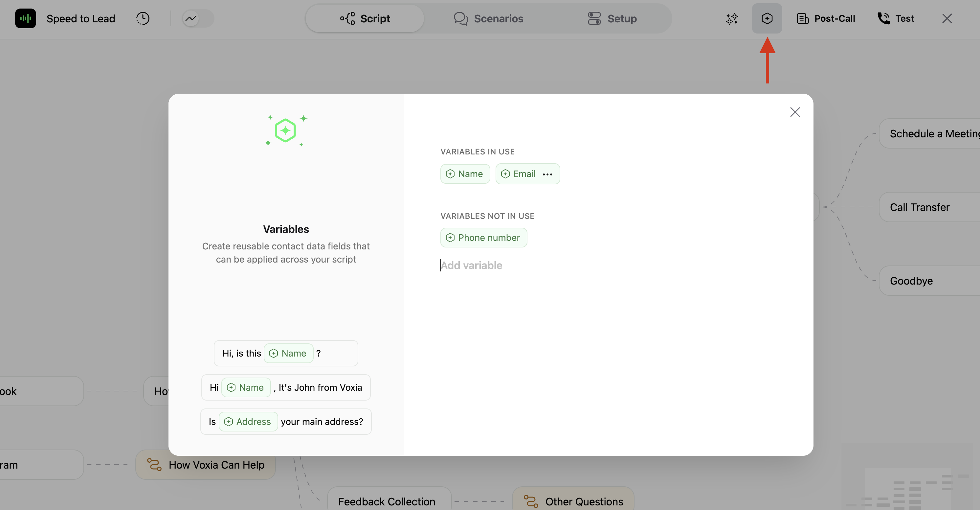Go to the Setup tab

(612, 18)
